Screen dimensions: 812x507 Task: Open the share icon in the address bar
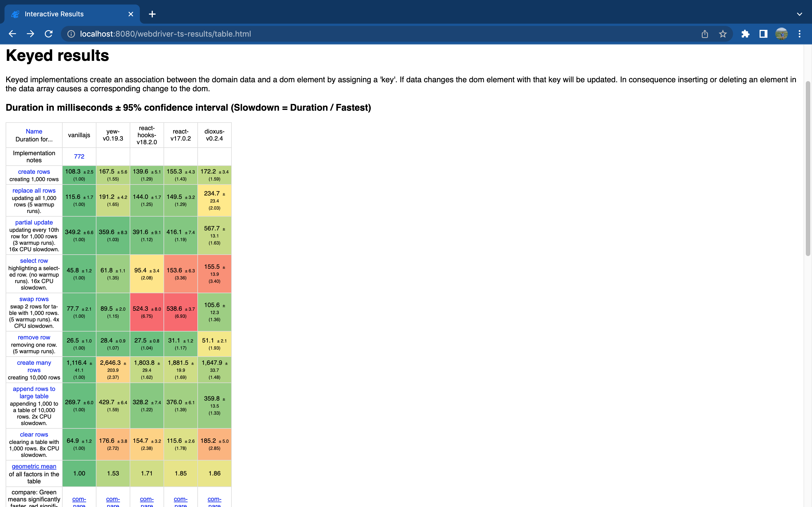(704, 34)
